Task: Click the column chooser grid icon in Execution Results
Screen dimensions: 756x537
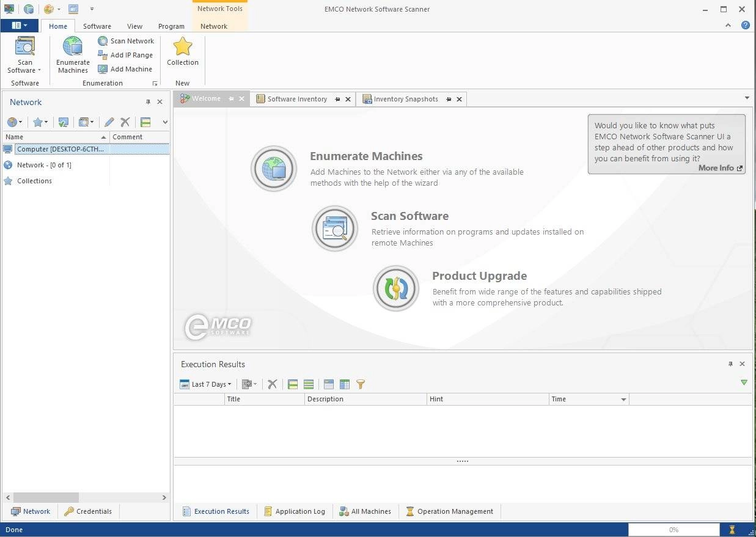Action: (x=345, y=384)
